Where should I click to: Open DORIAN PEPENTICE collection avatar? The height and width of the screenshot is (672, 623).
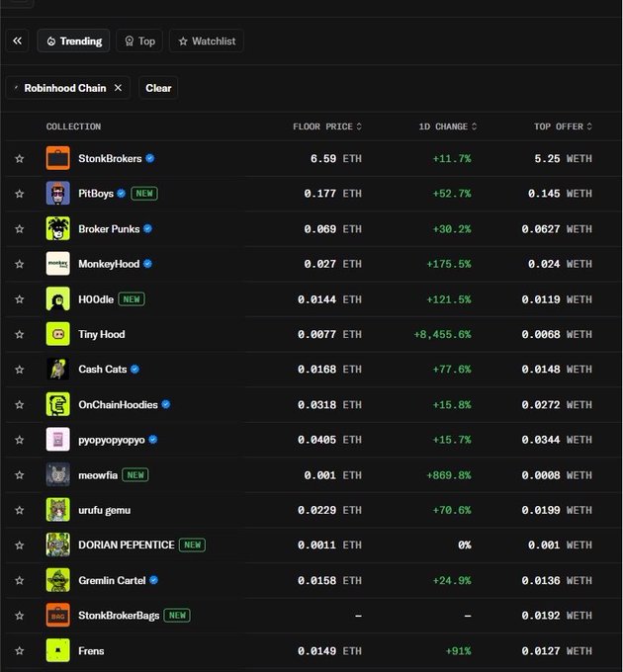[58, 545]
